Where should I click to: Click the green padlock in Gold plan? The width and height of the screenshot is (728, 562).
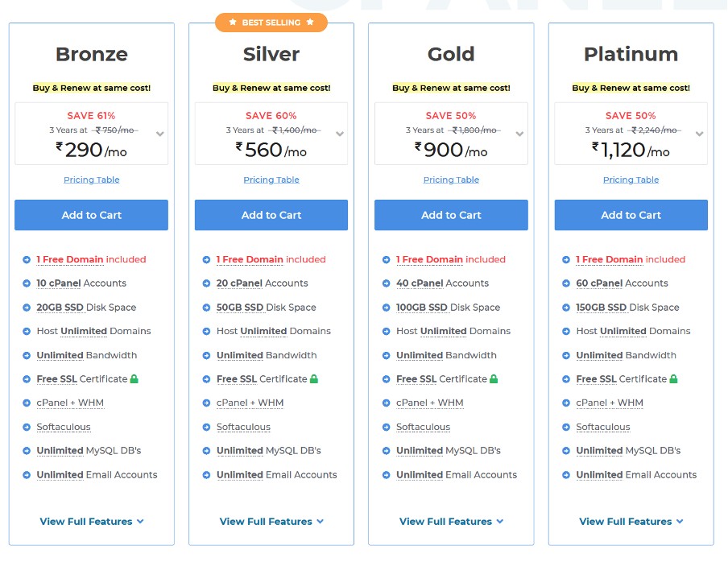[x=494, y=378]
